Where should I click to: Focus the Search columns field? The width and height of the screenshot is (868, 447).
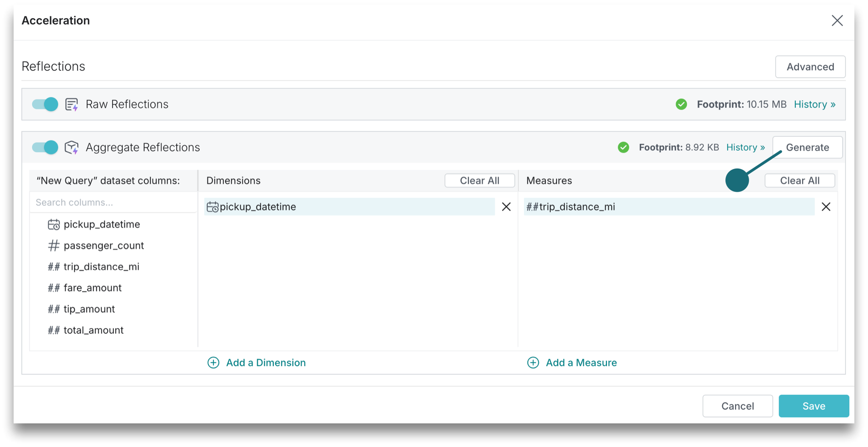tap(113, 203)
